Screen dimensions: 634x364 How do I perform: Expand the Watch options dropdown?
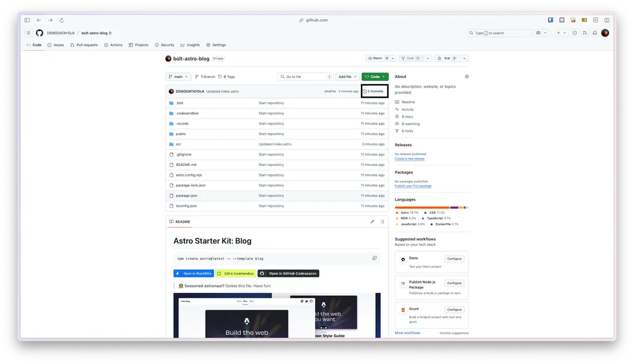point(392,58)
